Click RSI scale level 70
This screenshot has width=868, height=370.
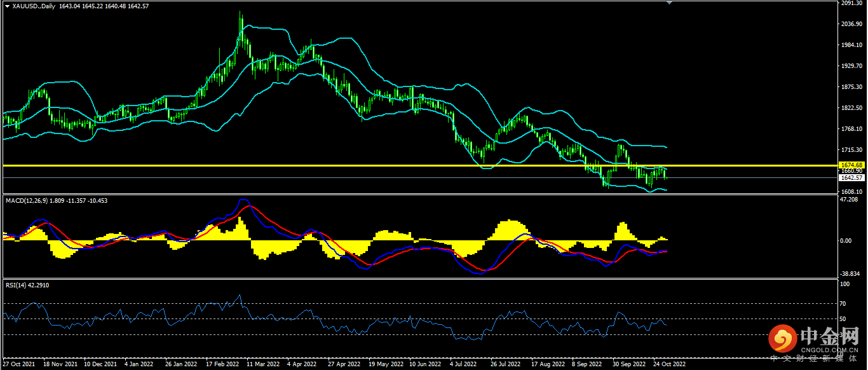click(843, 304)
